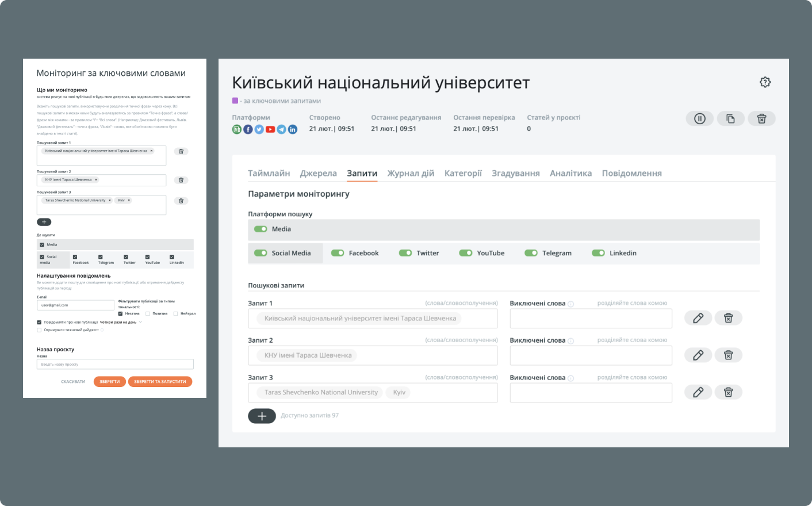Image resolution: width=812 pixels, height=506 pixels.
Task: Focus the E-mail field with user@gmail.com
Action: (75, 305)
